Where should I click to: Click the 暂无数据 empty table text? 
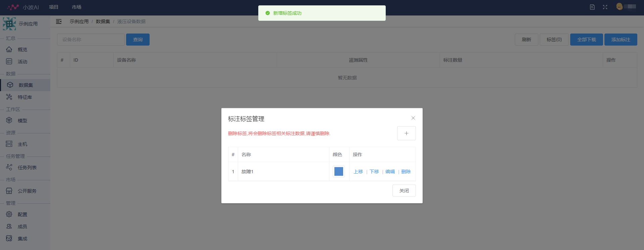coord(347,78)
